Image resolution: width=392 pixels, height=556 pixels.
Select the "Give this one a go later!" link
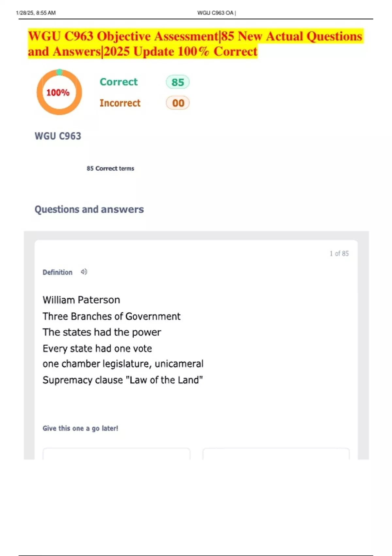[x=80, y=428]
